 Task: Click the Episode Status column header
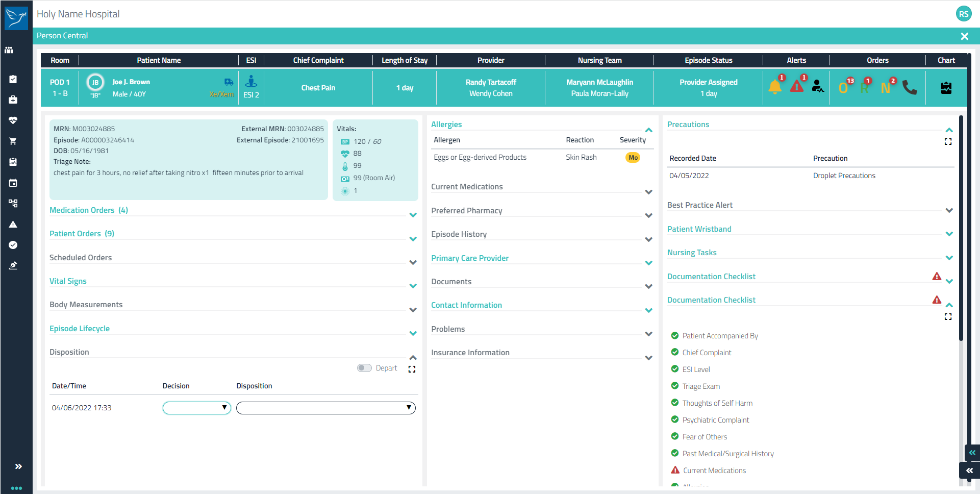pyautogui.click(x=709, y=60)
